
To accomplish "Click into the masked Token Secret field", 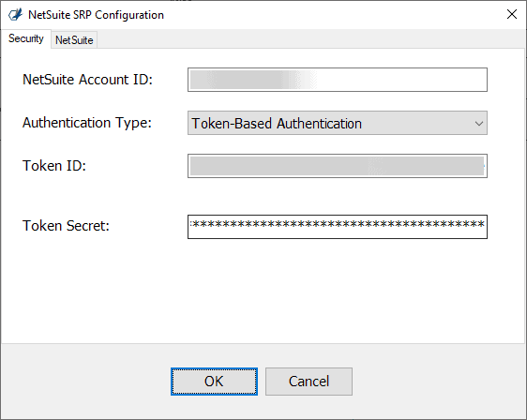I will click(x=338, y=227).
